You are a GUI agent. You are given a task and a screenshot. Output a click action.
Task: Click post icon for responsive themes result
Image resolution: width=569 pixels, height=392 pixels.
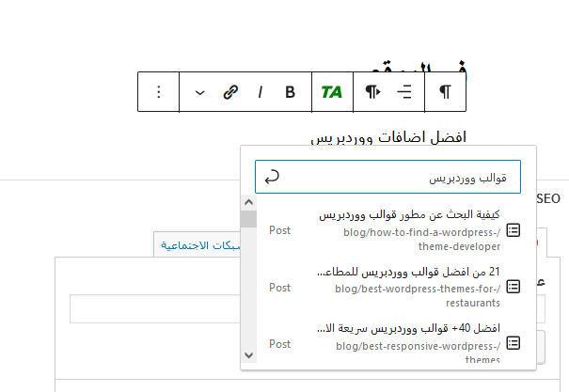514,343
